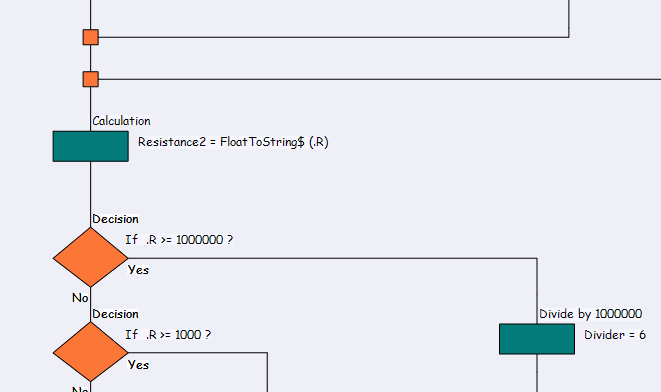Click the Resistance2 = FloatToString$ (.R) text
The height and width of the screenshot is (392, 661).
pyautogui.click(x=233, y=142)
